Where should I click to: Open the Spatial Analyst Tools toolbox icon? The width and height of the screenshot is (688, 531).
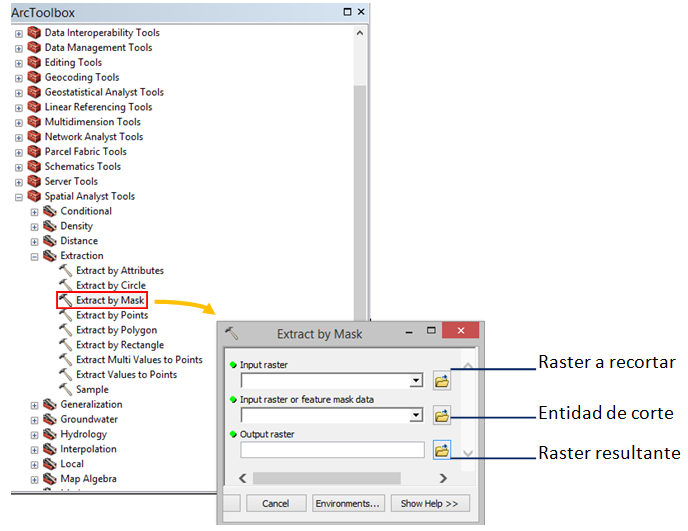click(34, 197)
